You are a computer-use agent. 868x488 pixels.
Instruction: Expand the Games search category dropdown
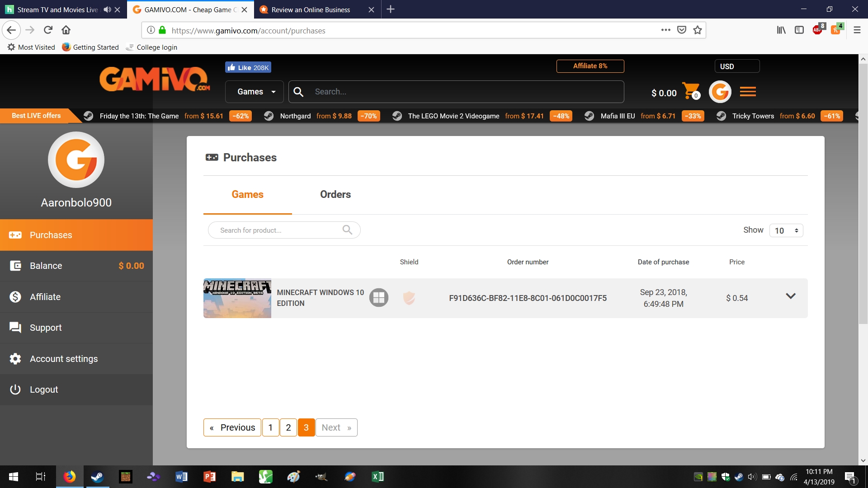click(x=255, y=91)
